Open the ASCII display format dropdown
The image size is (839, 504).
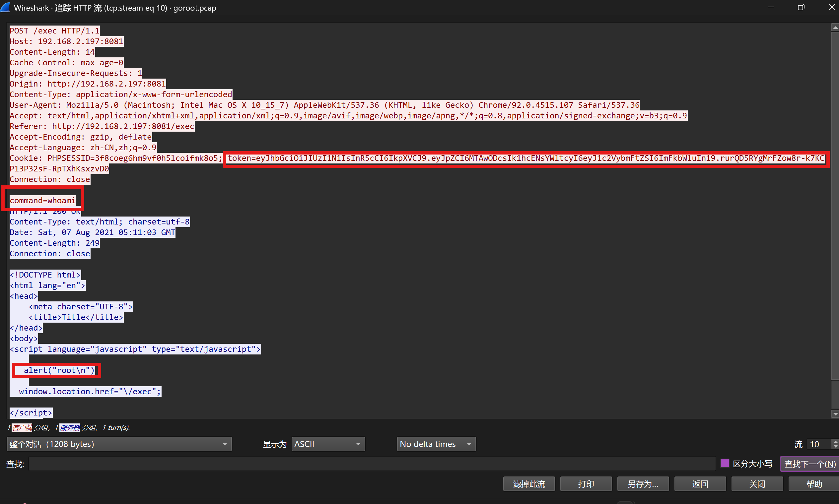point(328,444)
